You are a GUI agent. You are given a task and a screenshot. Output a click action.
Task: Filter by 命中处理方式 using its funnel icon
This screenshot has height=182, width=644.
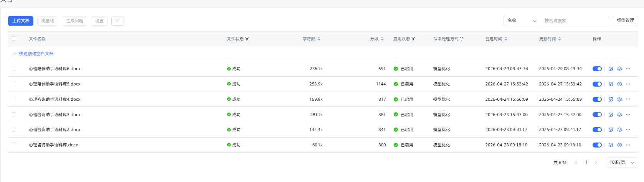point(462,39)
